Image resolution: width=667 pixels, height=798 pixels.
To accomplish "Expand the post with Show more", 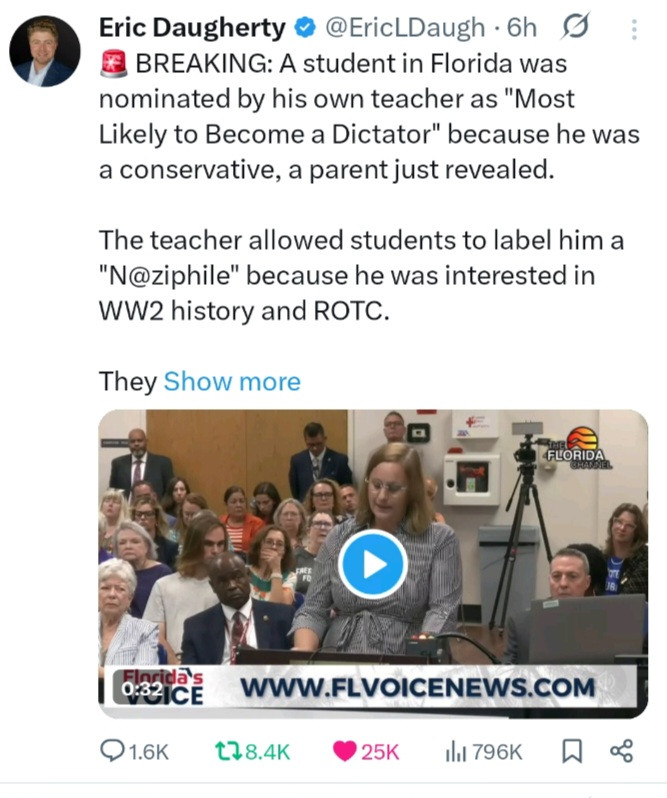I will pos(231,381).
